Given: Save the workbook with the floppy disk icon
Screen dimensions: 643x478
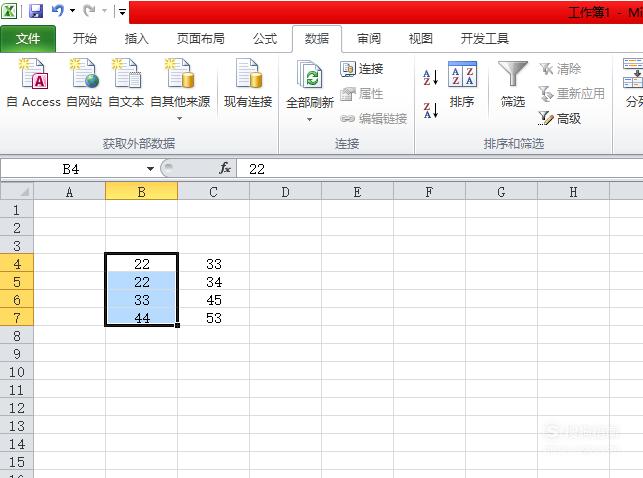Looking at the screenshot, I should (x=36, y=11).
